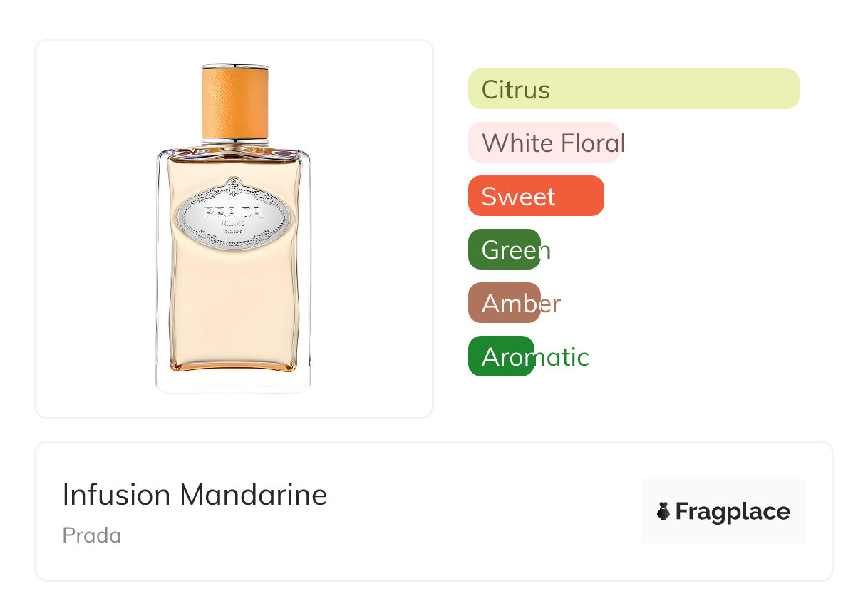The image size is (868, 616).
Task: Click the word Floral in accords list
Action: pyautogui.click(x=593, y=143)
